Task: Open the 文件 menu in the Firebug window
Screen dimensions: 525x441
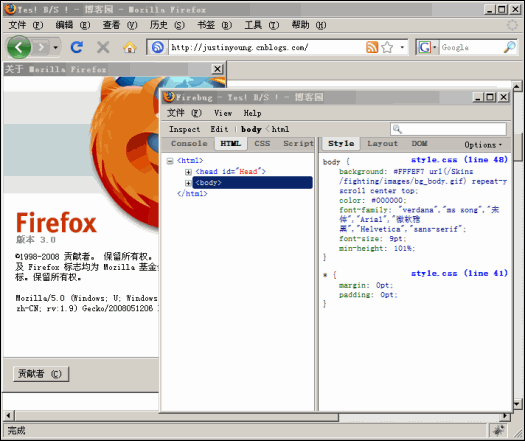Action: pyautogui.click(x=184, y=113)
